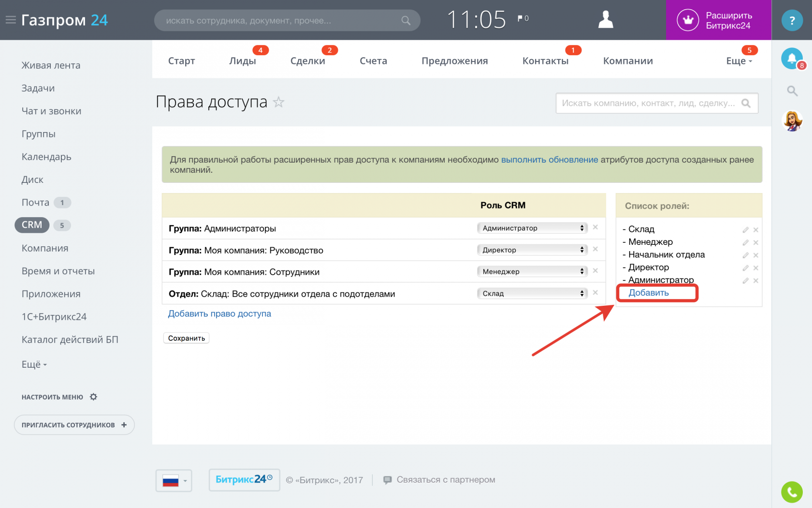Click the green phone call button
Viewport: 812px width, 508px height.
pyautogui.click(x=792, y=492)
